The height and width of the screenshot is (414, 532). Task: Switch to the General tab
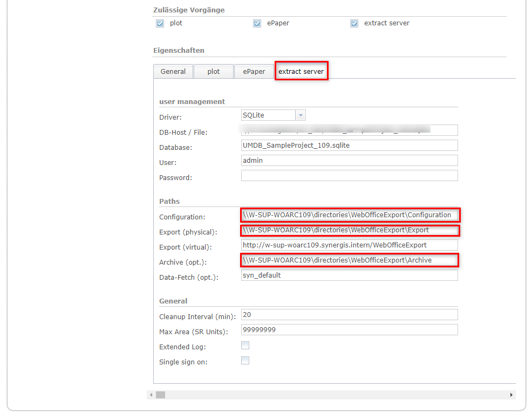click(173, 71)
